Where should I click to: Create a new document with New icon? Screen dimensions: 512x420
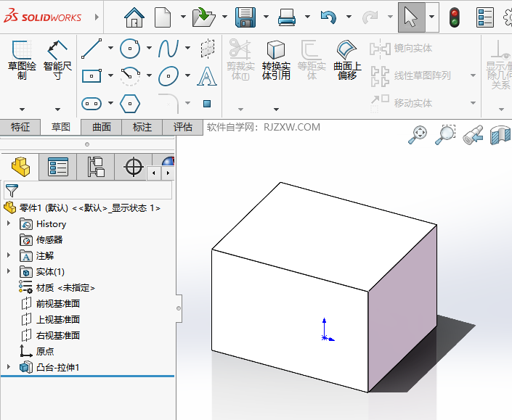(163, 17)
